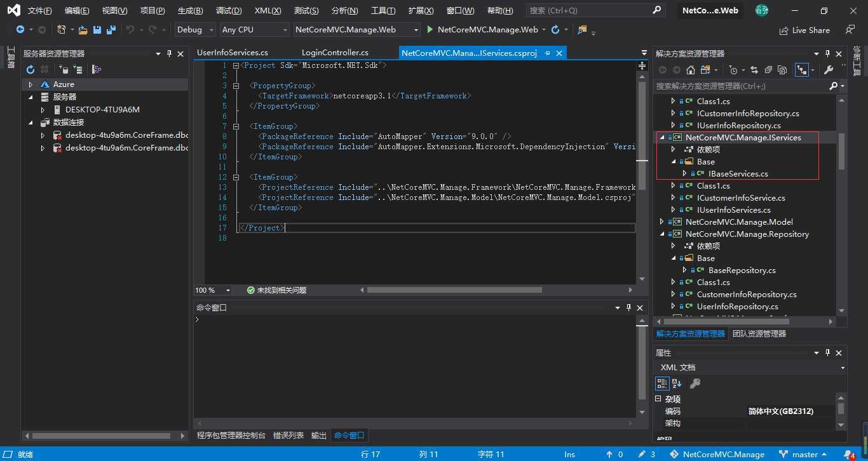Switch to 团队资源管理器 tab

[x=759, y=334]
